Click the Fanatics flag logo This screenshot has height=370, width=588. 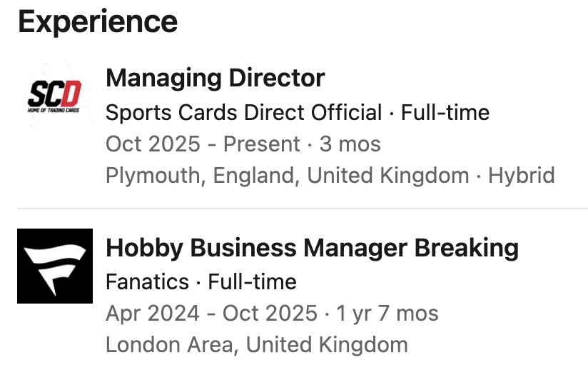coord(54,266)
